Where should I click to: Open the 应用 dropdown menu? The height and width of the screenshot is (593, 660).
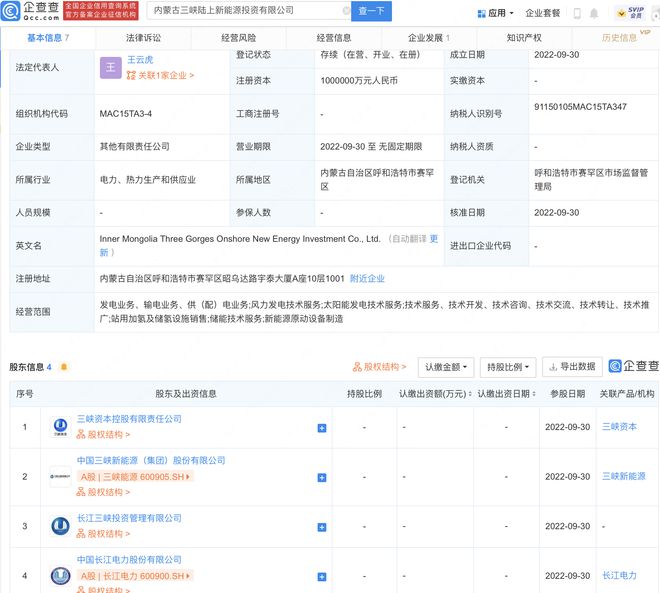495,13
